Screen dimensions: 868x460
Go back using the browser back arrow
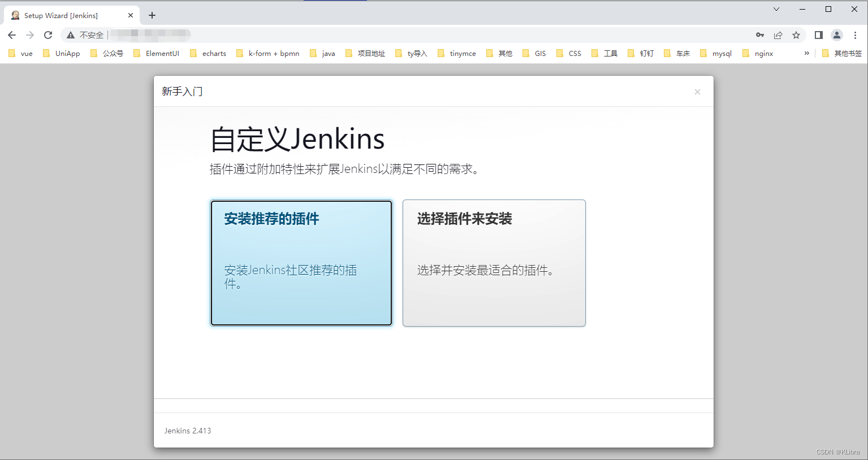coord(12,35)
